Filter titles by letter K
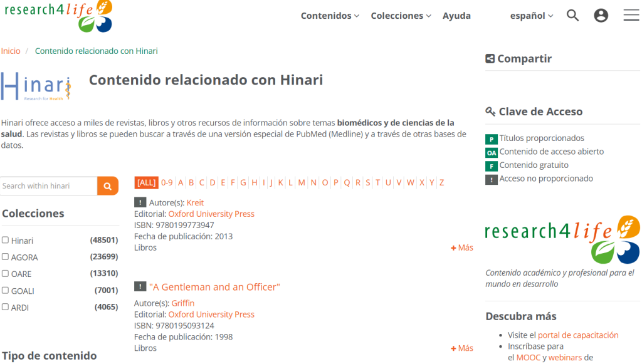Screen dimensions: 642x364 coord(280,182)
